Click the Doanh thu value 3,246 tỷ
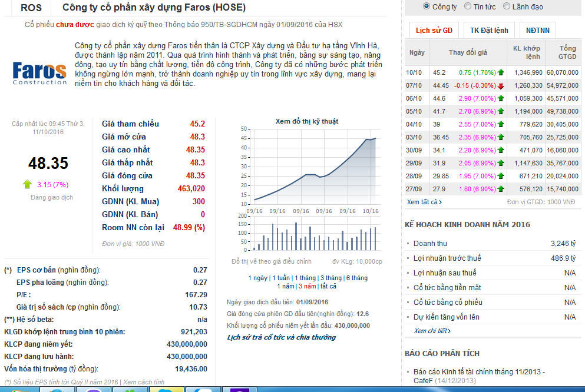This screenshot has width=585, height=392. tap(563, 243)
